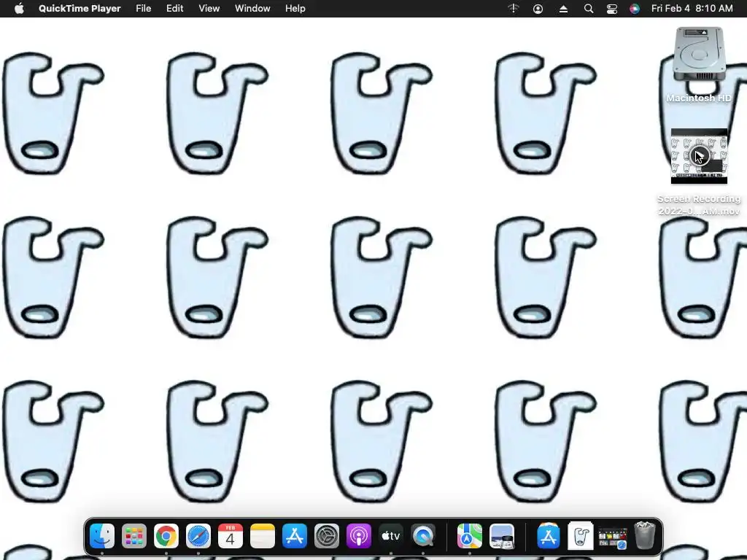Launch Safari from the Dock
The width and height of the screenshot is (747, 560).
click(198, 536)
